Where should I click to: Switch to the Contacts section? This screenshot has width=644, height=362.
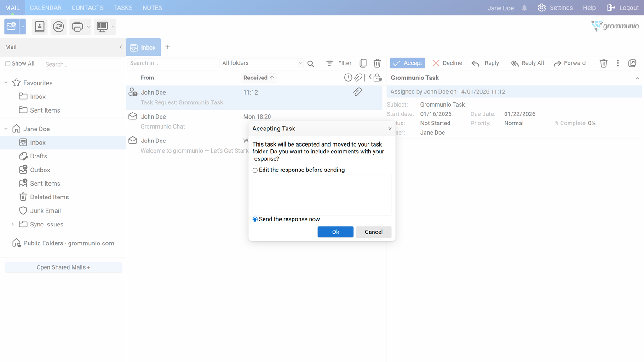coord(87,8)
